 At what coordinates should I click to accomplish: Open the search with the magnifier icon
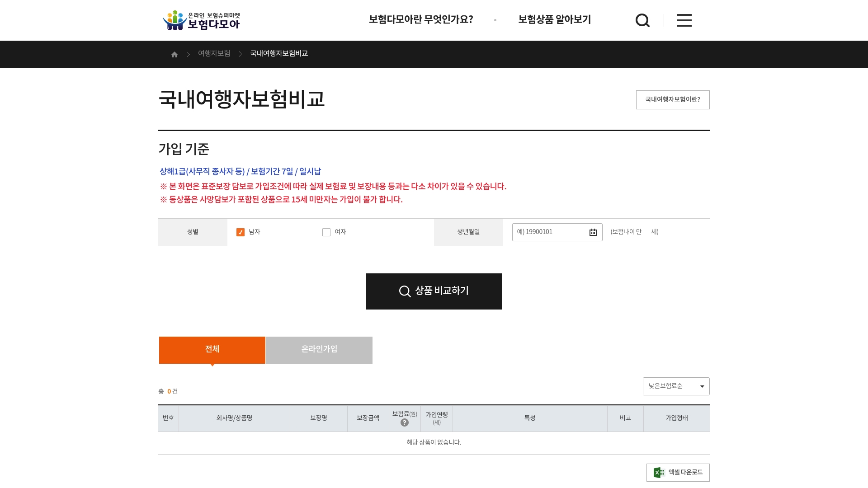(x=642, y=20)
